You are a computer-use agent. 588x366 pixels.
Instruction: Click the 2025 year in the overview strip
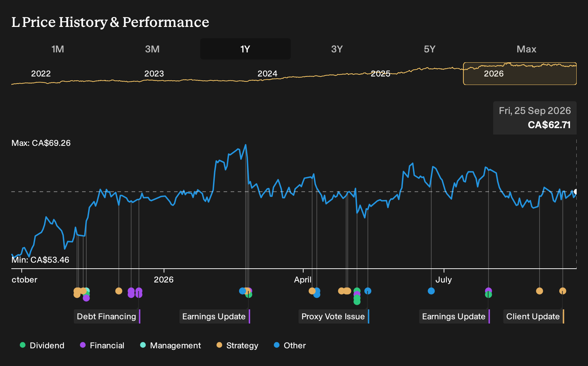[380, 74]
